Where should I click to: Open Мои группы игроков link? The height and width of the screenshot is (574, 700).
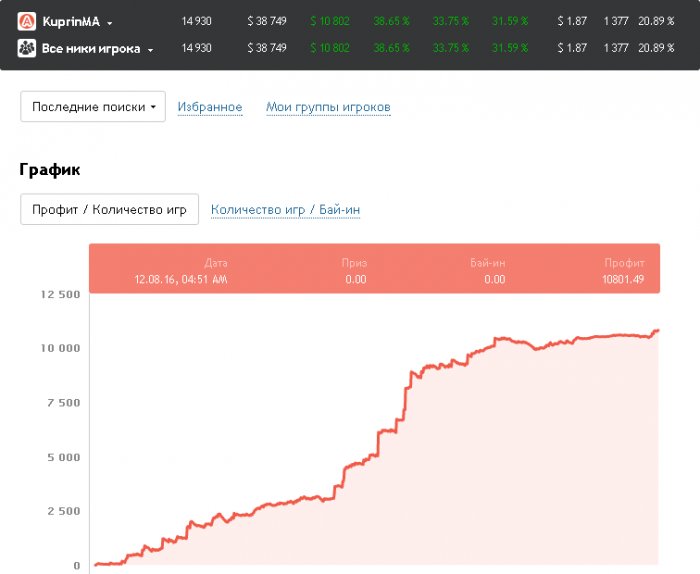pyautogui.click(x=328, y=107)
